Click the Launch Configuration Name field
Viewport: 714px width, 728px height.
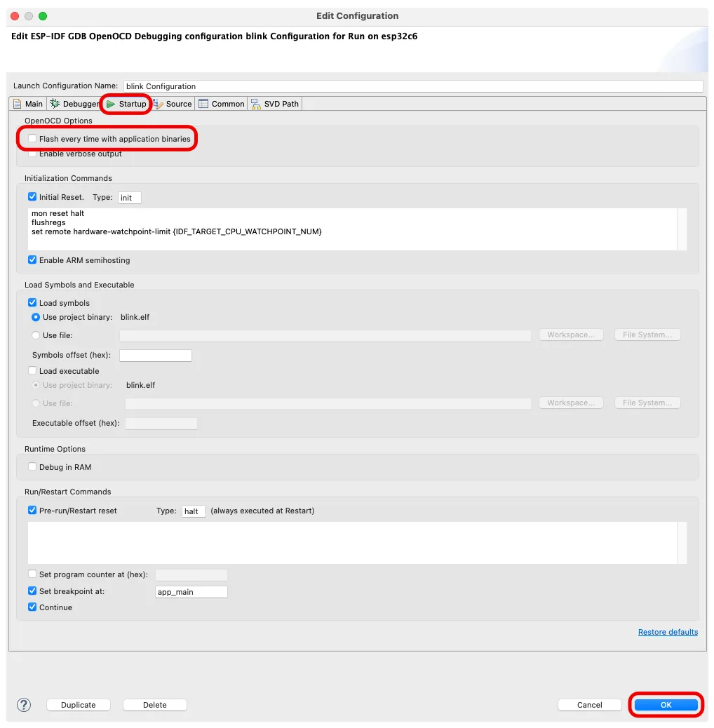pyautogui.click(x=412, y=86)
